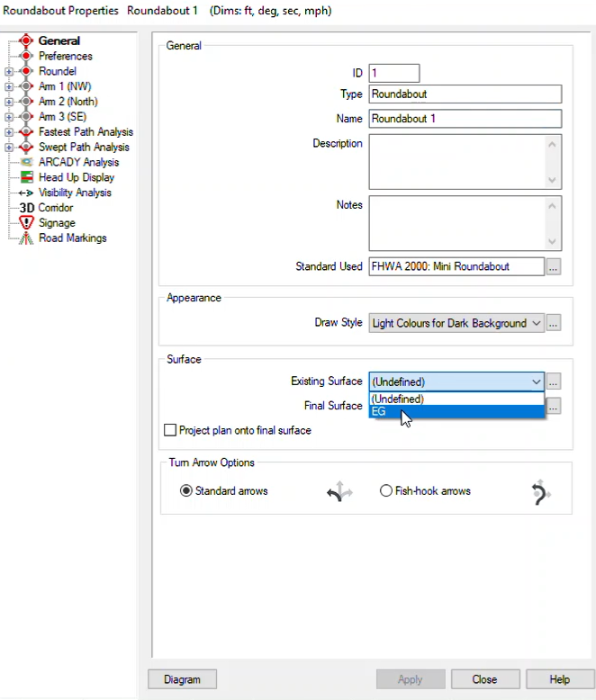This screenshot has height=700, width=596.
Task: Click the Help button
Action: coord(560,679)
